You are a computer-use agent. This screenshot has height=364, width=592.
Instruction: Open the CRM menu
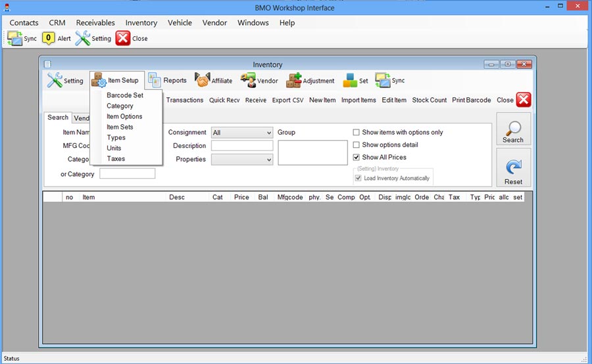tap(57, 22)
